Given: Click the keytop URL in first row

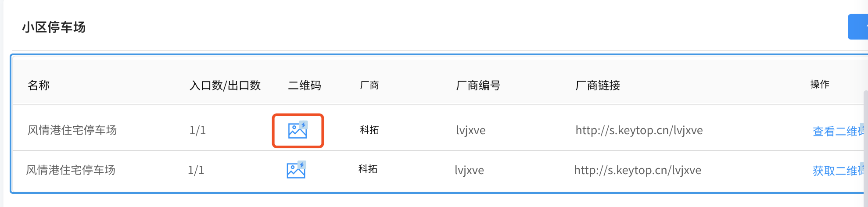Looking at the screenshot, I should [639, 130].
